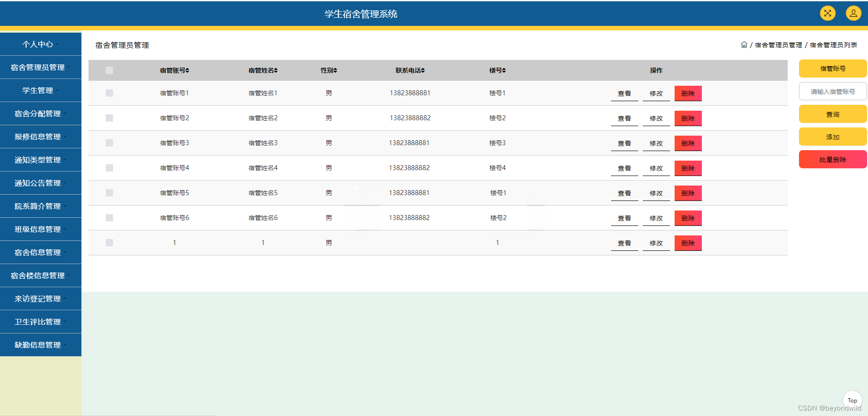Toggle the select-all checkbox in the table header
The width and height of the screenshot is (868, 416).
[x=109, y=70]
